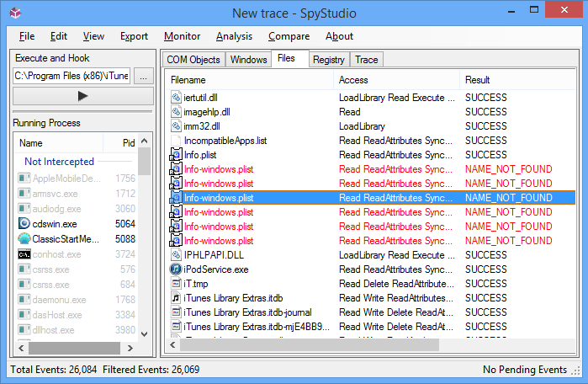The image size is (588, 384).
Task: Click process list scroll down arrow
Action: coord(145,333)
